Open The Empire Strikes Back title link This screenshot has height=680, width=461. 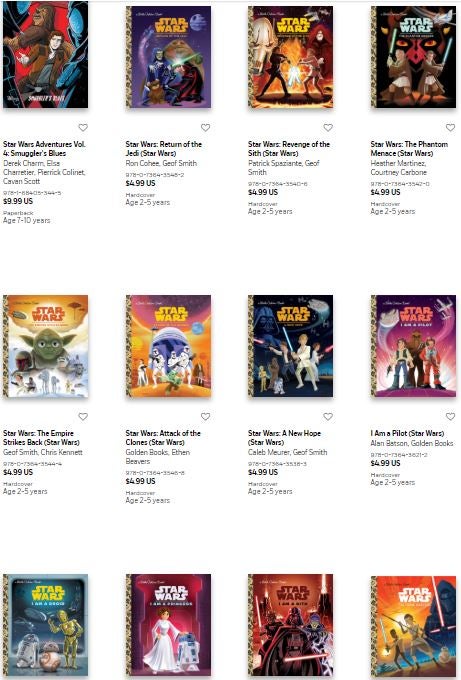[41, 438]
